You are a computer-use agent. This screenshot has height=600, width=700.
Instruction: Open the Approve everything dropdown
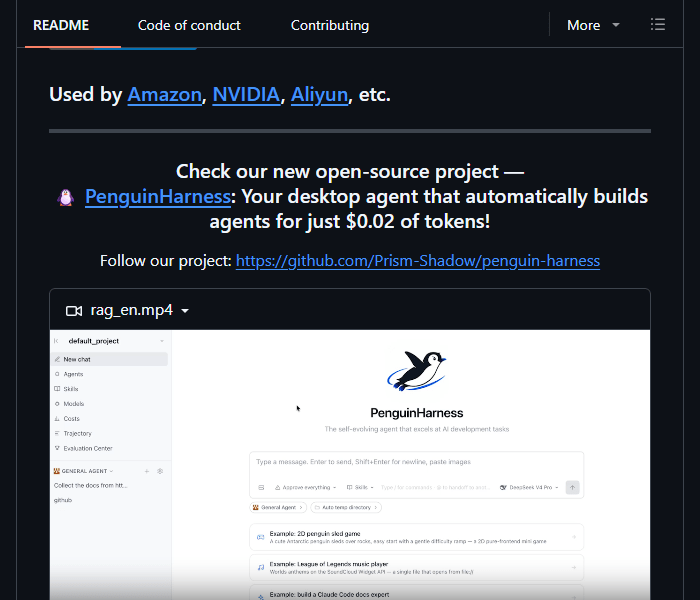[305, 488]
